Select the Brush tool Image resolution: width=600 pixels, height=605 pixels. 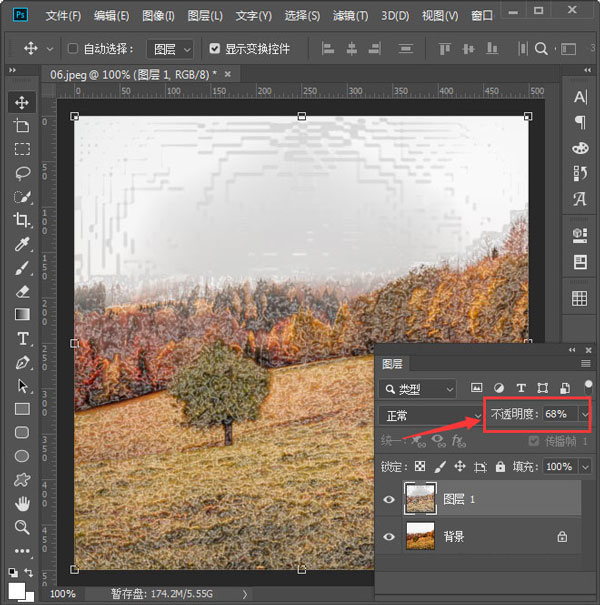(x=22, y=268)
